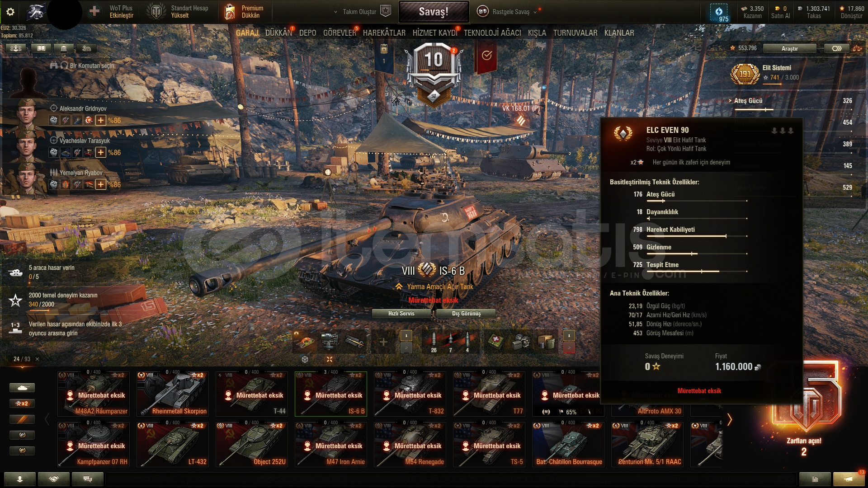Reset carousel filter via the 24/93 close X
Viewport: 868px width, 488px height.
(x=37, y=359)
